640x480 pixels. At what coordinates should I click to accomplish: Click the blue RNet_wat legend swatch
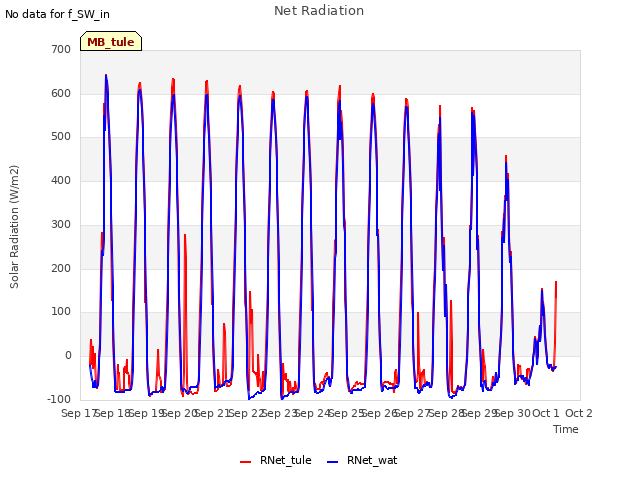[x=333, y=462]
